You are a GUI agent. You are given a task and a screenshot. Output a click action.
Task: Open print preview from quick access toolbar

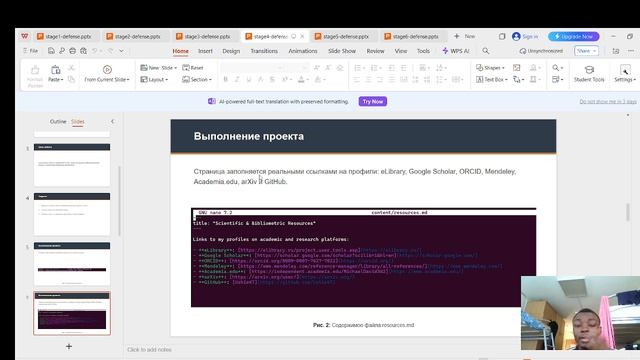(83, 51)
